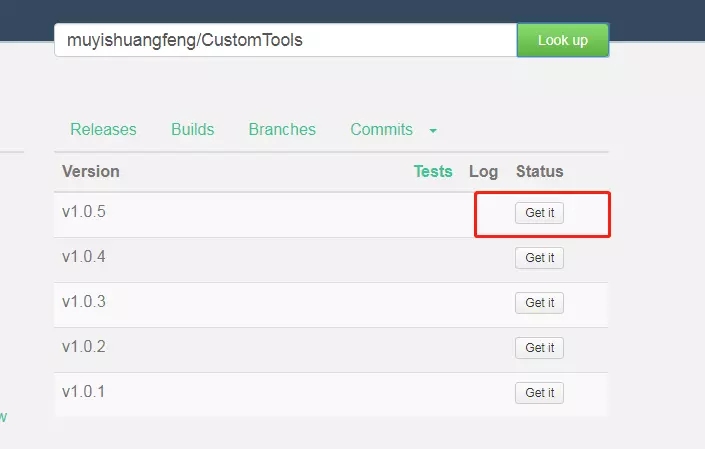The height and width of the screenshot is (449, 705).
Task: Open the Branches tab
Action: tap(282, 129)
